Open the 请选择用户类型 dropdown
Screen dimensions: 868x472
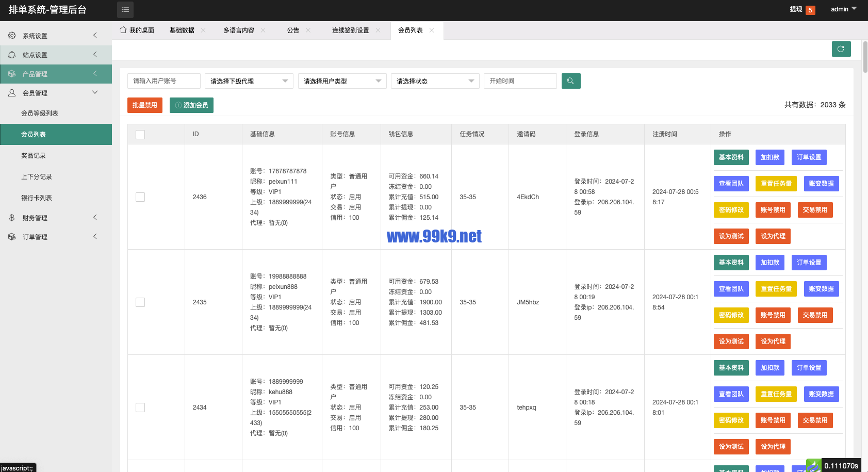[342, 81]
